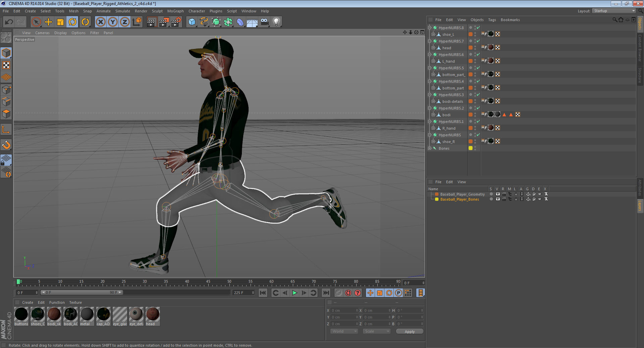Toggle HyperNURBS.7 enable checkmark

pos(478,41)
